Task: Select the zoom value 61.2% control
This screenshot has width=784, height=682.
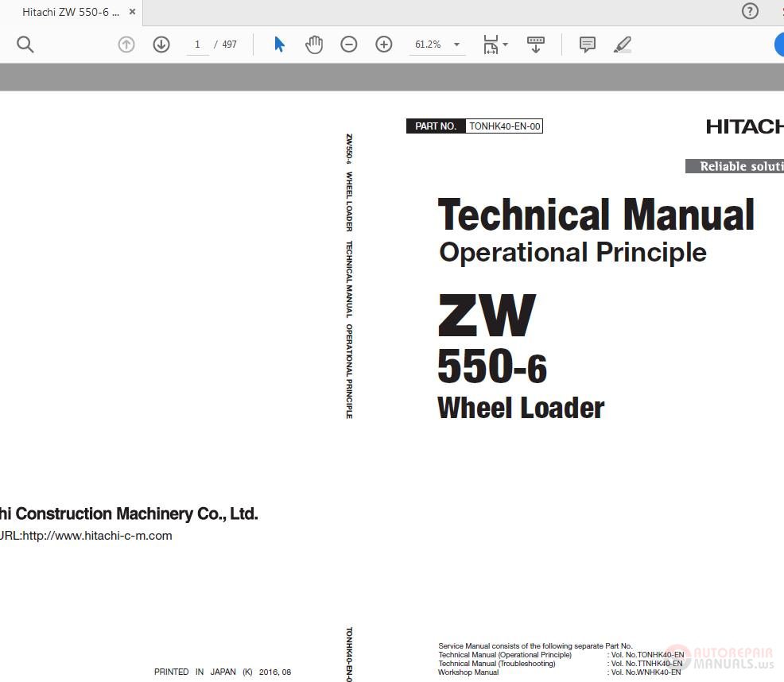Action: (x=429, y=45)
